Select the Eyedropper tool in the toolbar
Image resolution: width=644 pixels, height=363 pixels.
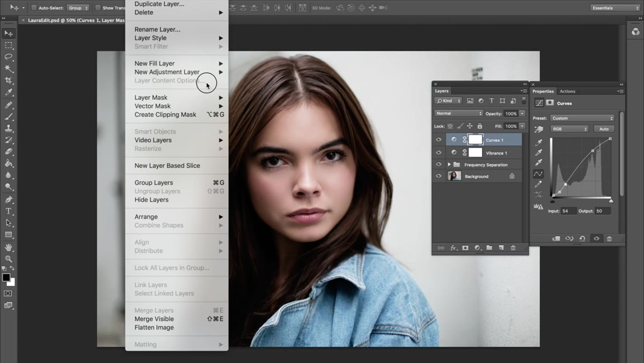coord(9,92)
